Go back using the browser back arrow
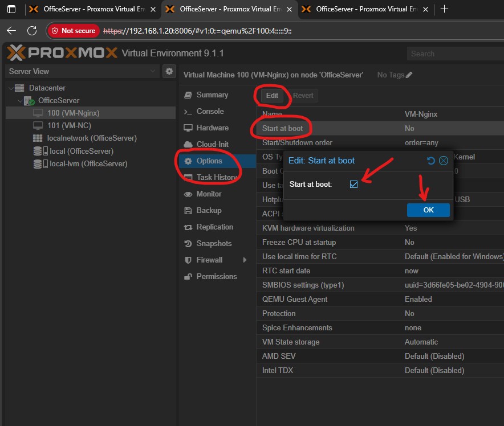 point(11,31)
